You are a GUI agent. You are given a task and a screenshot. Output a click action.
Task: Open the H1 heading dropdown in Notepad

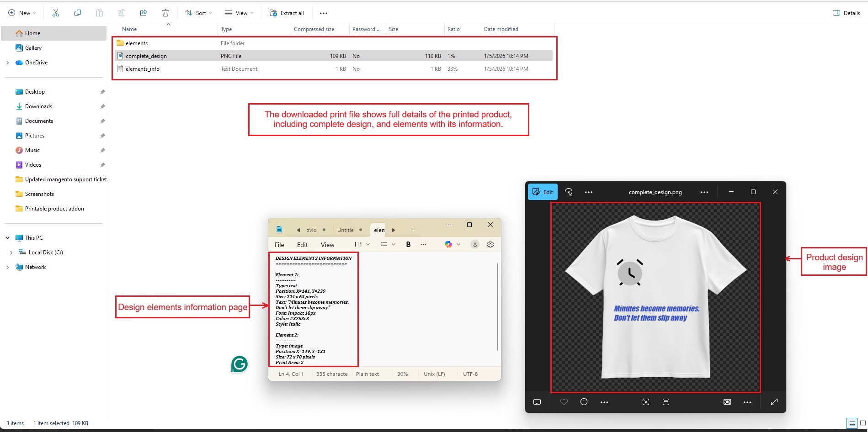pos(362,244)
